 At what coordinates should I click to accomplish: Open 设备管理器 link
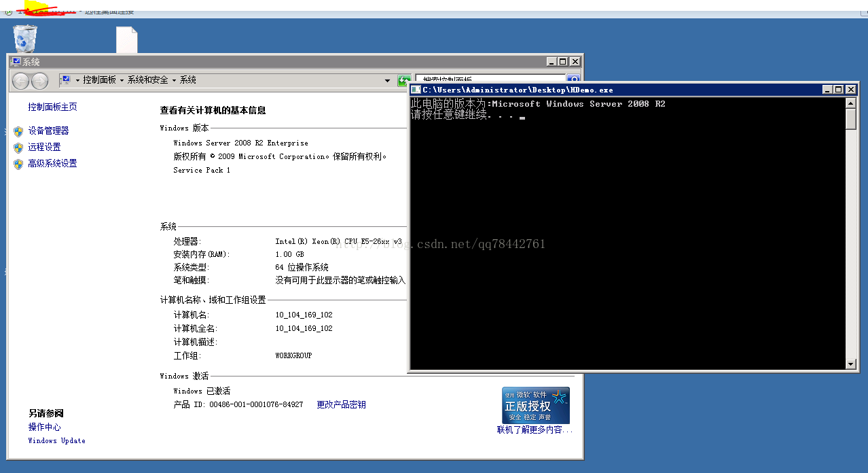[48, 130]
